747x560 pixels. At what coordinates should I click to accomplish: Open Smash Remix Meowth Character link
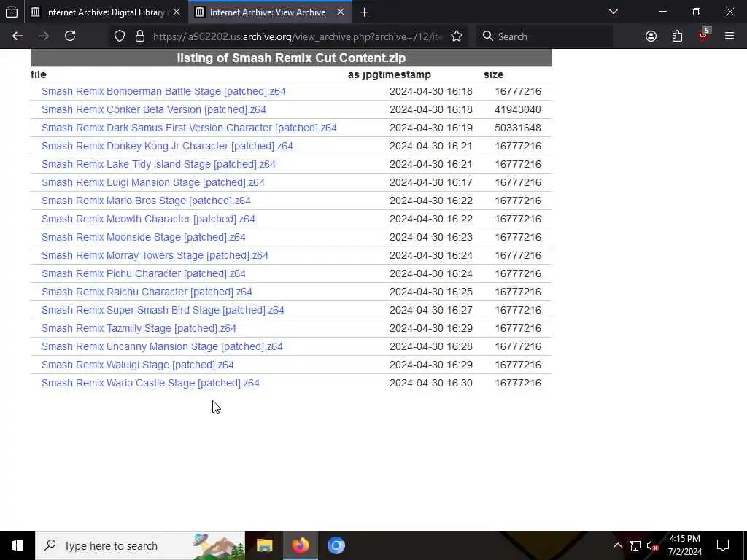(148, 219)
